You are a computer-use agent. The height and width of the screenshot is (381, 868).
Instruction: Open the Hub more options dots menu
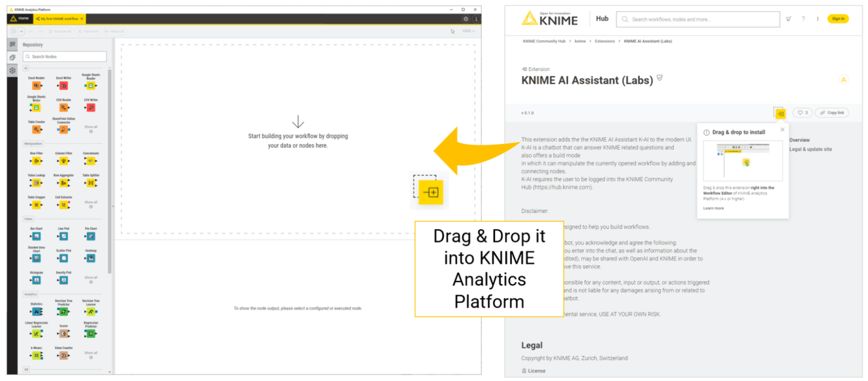(x=817, y=19)
